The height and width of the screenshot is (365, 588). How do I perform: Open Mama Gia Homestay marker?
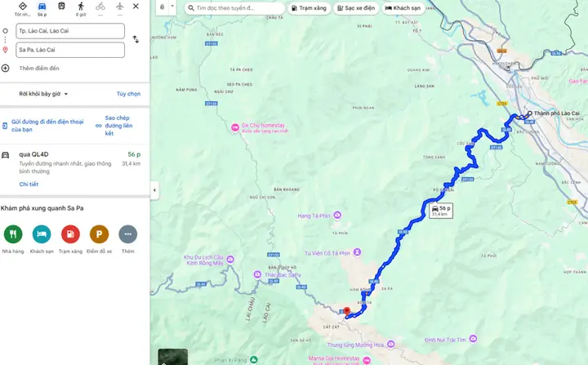coord(367,360)
